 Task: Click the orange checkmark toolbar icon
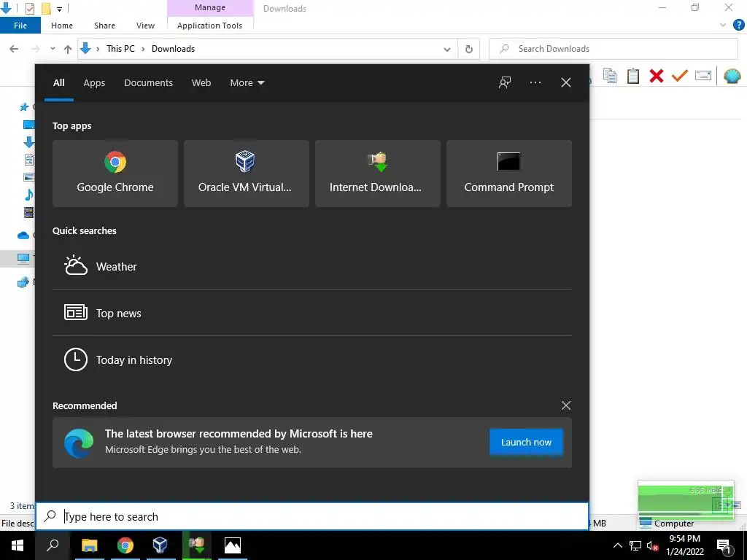pyautogui.click(x=680, y=76)
